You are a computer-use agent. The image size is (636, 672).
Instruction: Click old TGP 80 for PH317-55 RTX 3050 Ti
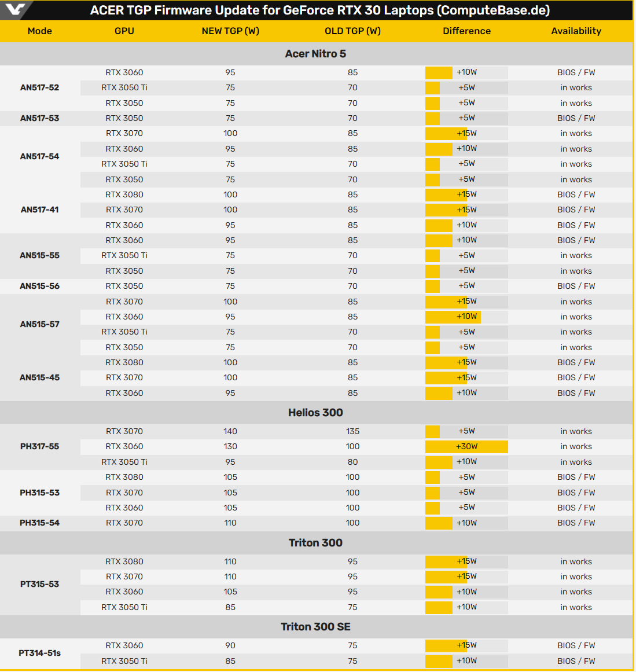click(352, 462)
